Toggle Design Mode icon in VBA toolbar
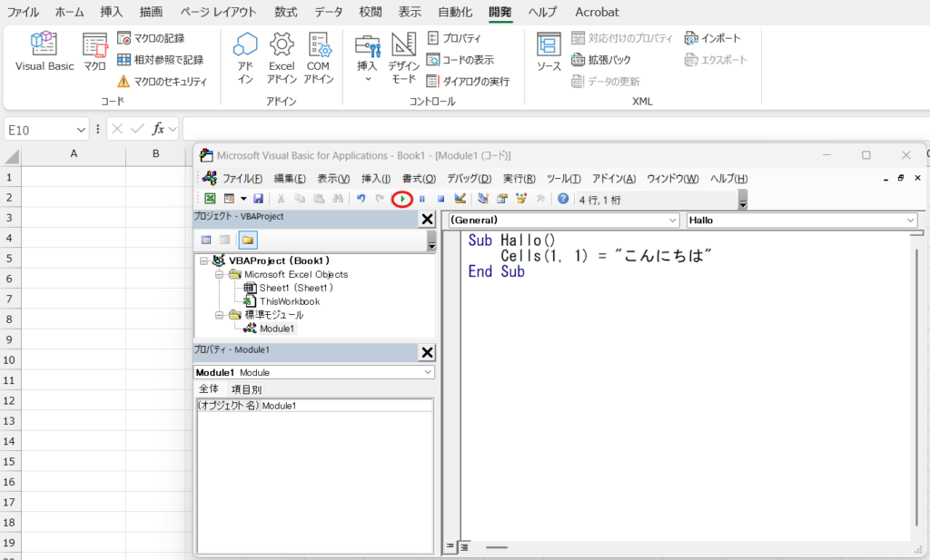This screenshot has height=560, width=930. pyautogui.click(x=460, y=199)
